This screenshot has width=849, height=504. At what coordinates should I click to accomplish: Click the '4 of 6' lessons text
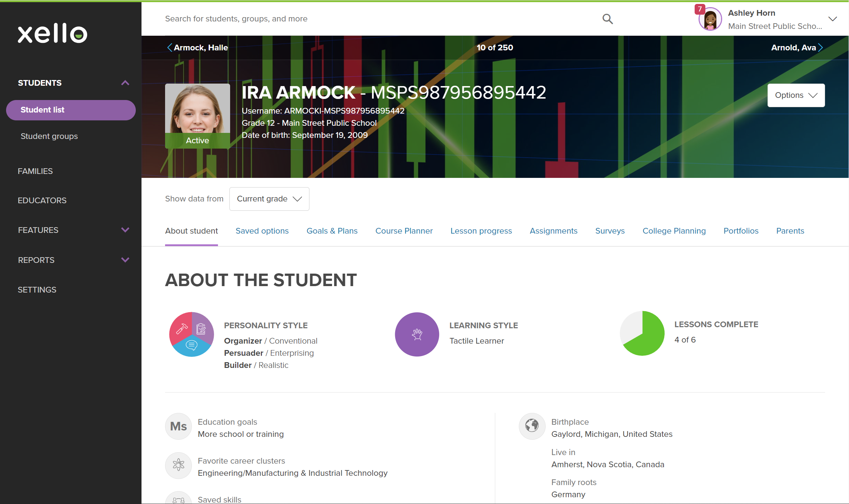pyautogui.click(x=685, y=340)
